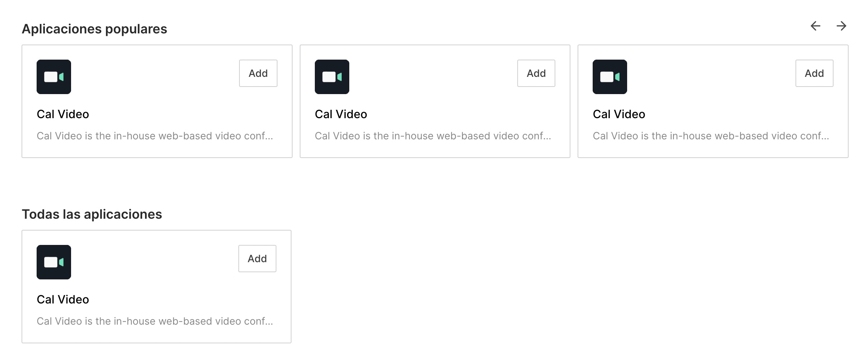This screenshot has height=362, width=868.
Task: Click the left arrow beside Aplicaciones populares
Action: (x=816, y=26)
